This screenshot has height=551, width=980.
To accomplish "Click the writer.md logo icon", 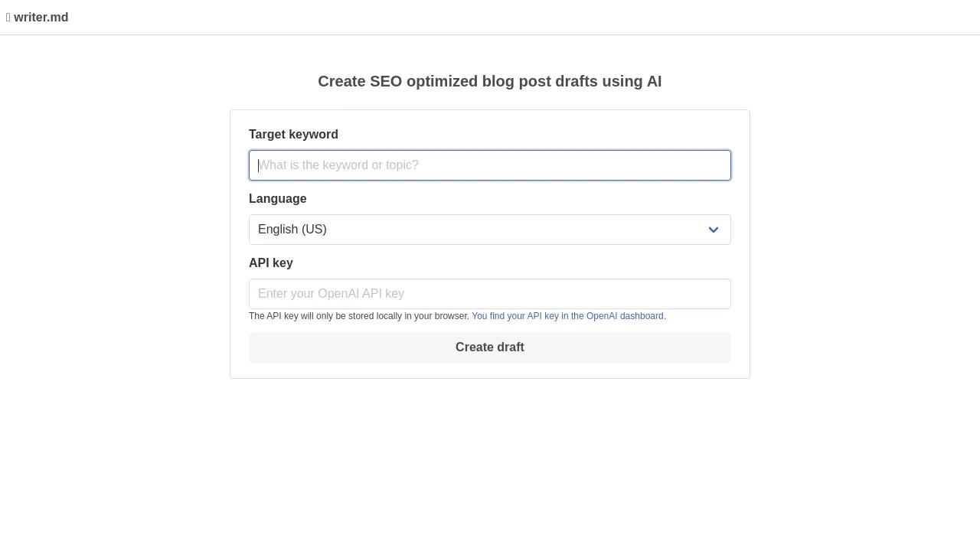I will tap(8, 18).
